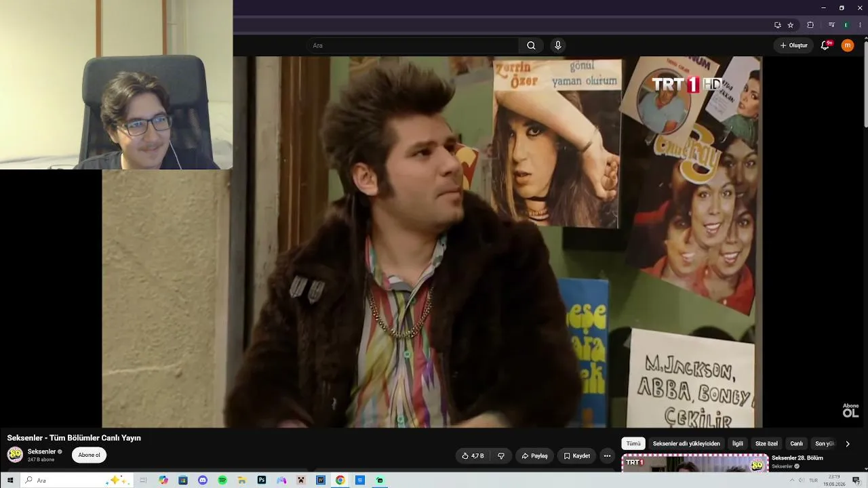Viewport: 868px width, 488px height.
Task: Open the game controller app on taskbar
Action: (x=281, y=481)
